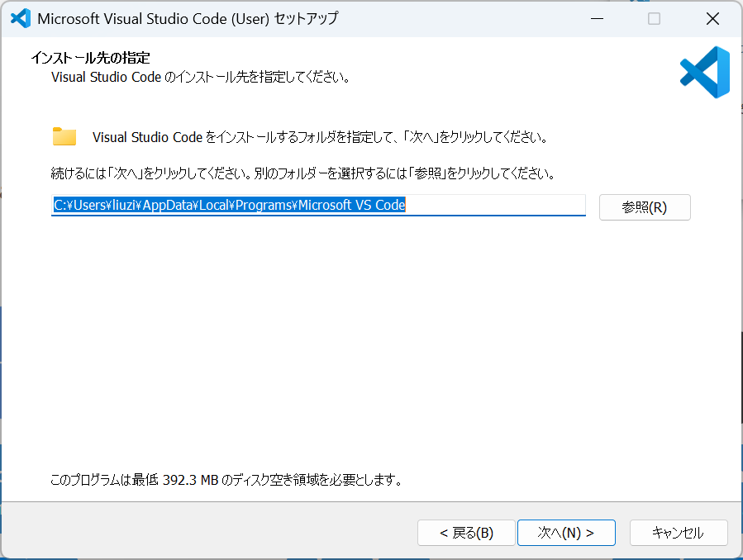Screen dimensions: 743x560
Task: Go back with the 戻る(B) button
Action: click(x=466, y=533)
